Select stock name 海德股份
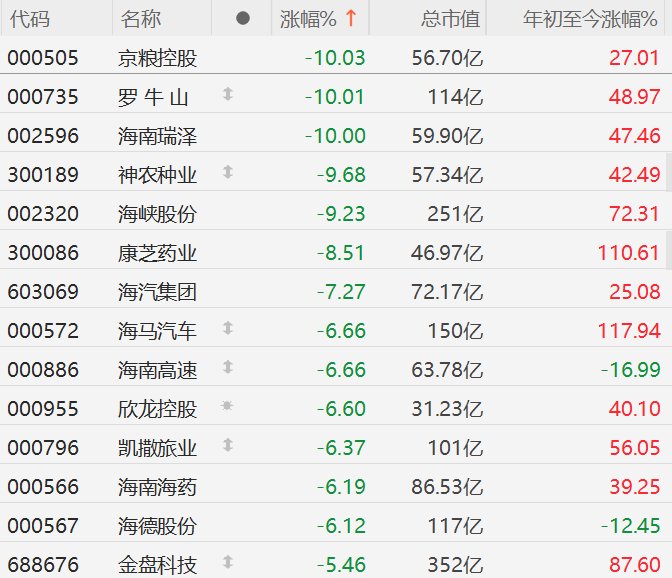 pyautogui.click(x=157, y=526)
